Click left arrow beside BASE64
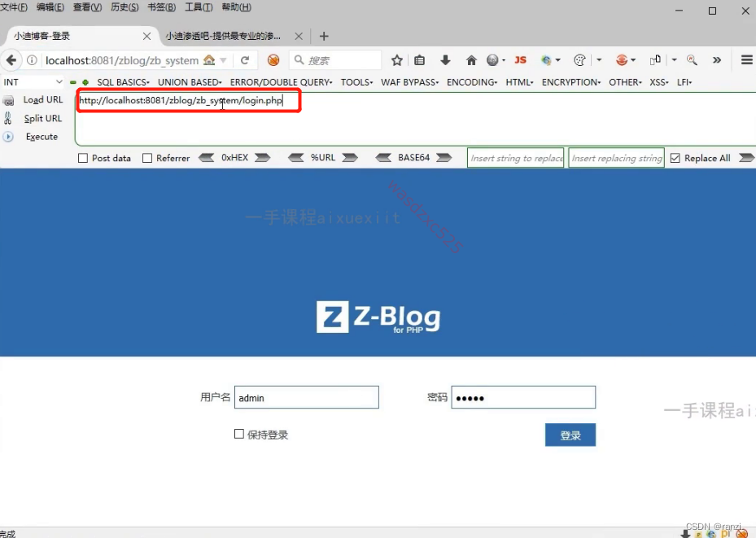The image size is (756, 538). [383, 158]
